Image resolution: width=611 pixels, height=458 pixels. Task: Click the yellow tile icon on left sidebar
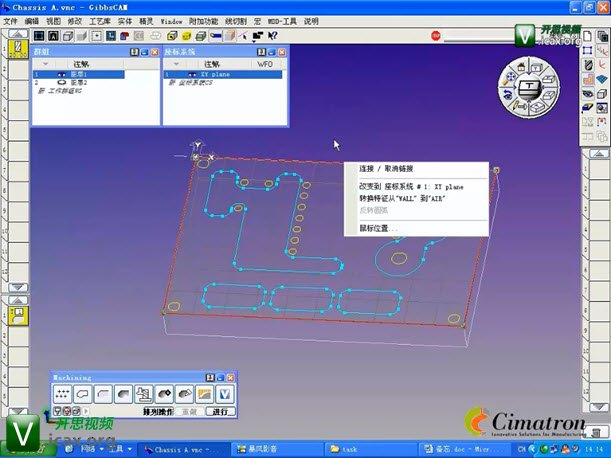pos(18,314)
